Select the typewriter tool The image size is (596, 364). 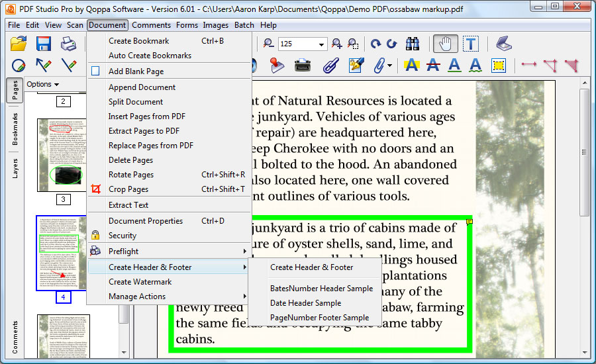303,66
